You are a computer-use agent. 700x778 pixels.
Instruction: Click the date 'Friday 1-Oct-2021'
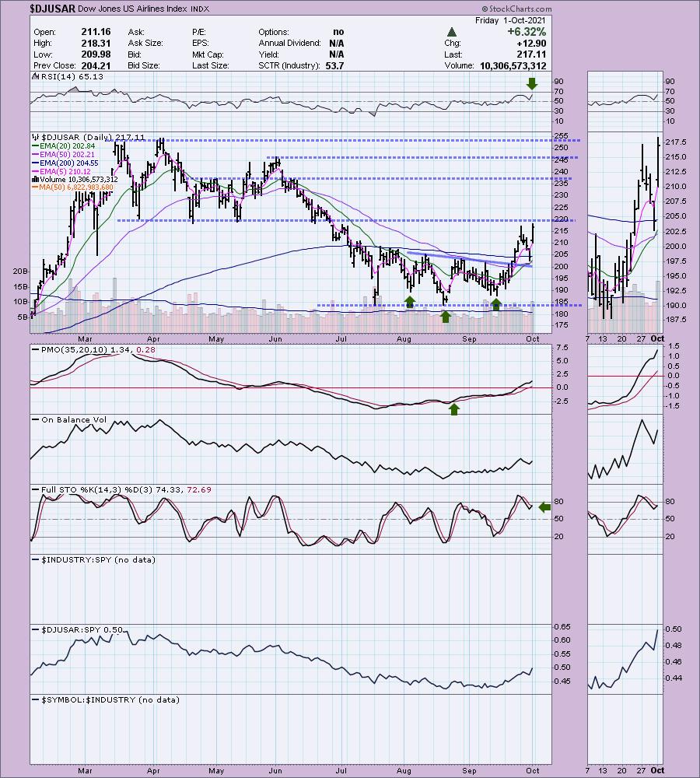(x=510, y=20)
